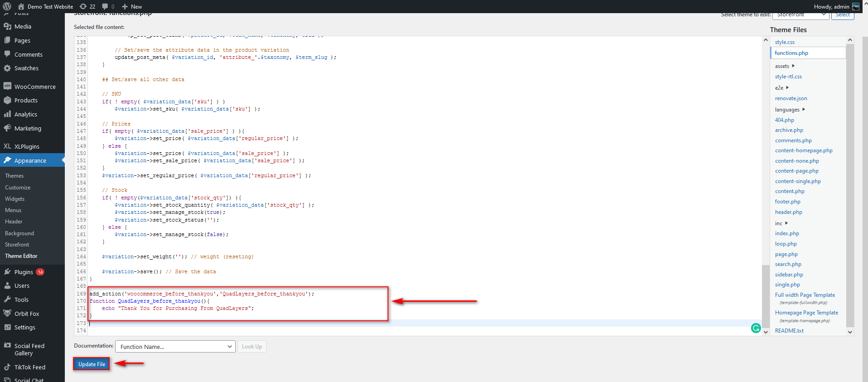Click the Users person icon
This screenshot has height=382, width=868.
tap(7, 285)
